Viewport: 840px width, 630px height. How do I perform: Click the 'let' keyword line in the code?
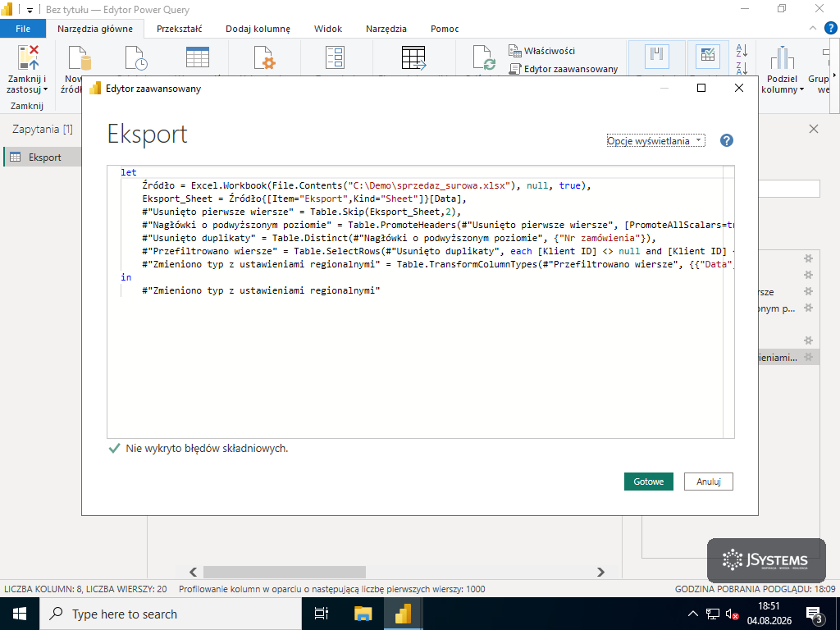(129, 172)
